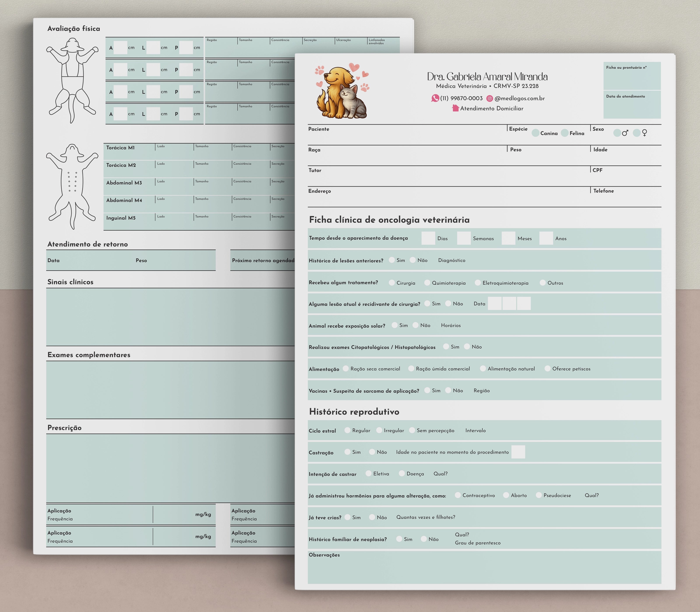The width and height of the screenshot is (700, 612).
Task: Check Ração seca comercial in Alimentação
Action: 346,368
